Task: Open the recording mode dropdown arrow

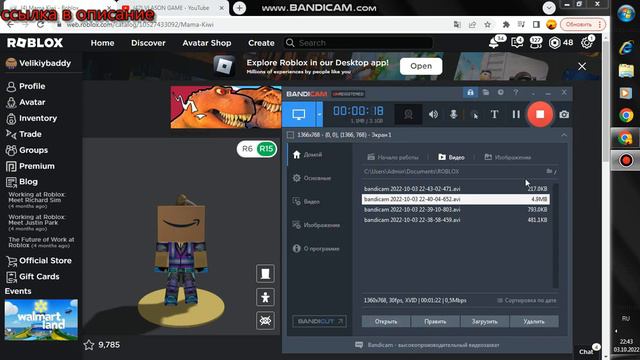Action: [x=319, y=114]
